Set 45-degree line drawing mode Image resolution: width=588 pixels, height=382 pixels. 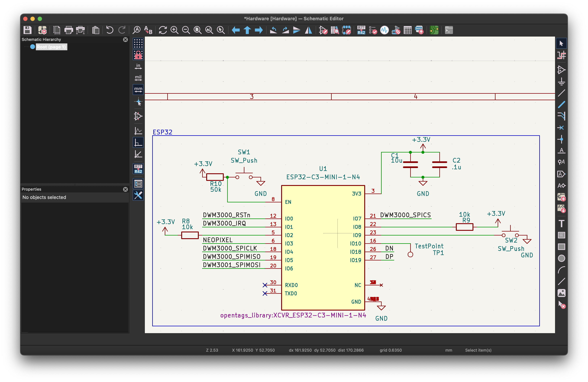138,154
